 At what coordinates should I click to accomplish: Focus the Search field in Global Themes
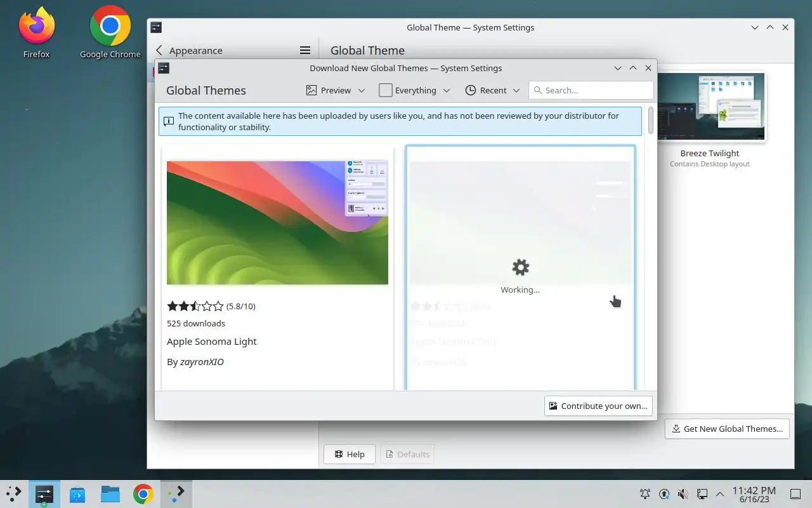click(591, 90)
